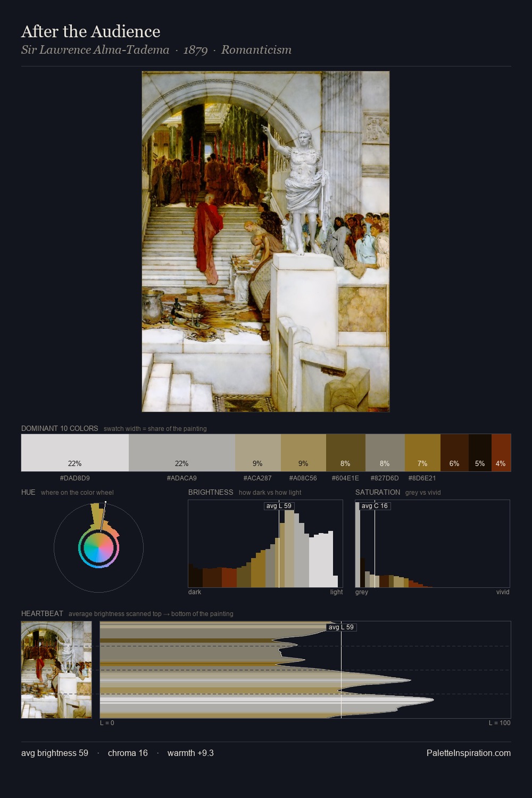The image size is (532, 798).
Task: Click the "how dark vs how light" caption
Action: coord(270,493)
